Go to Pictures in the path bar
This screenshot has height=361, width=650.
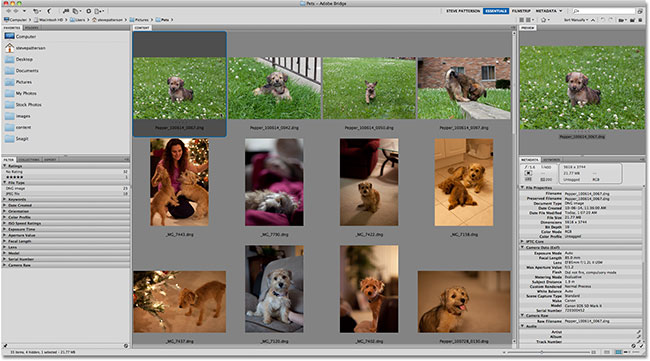point(139,19)
